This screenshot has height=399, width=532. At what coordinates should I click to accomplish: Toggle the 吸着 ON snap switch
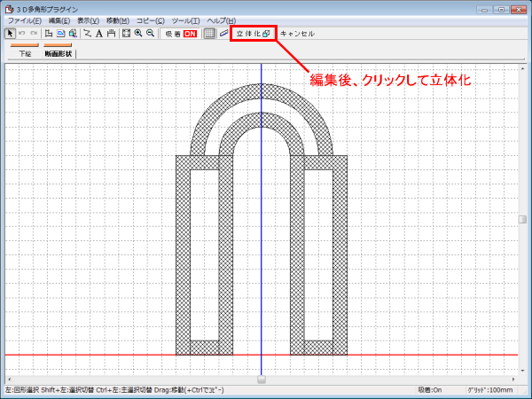coord(181,34)
